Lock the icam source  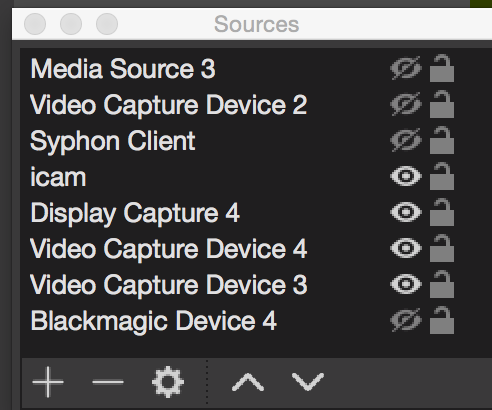(x=442, y=176)
